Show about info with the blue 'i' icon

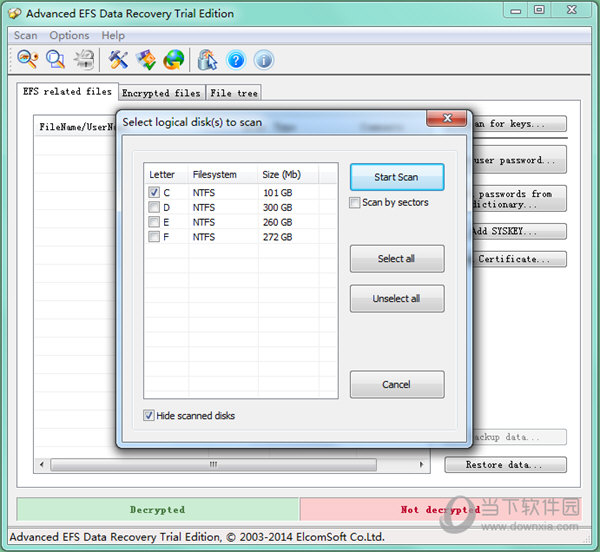click(264, 60)
